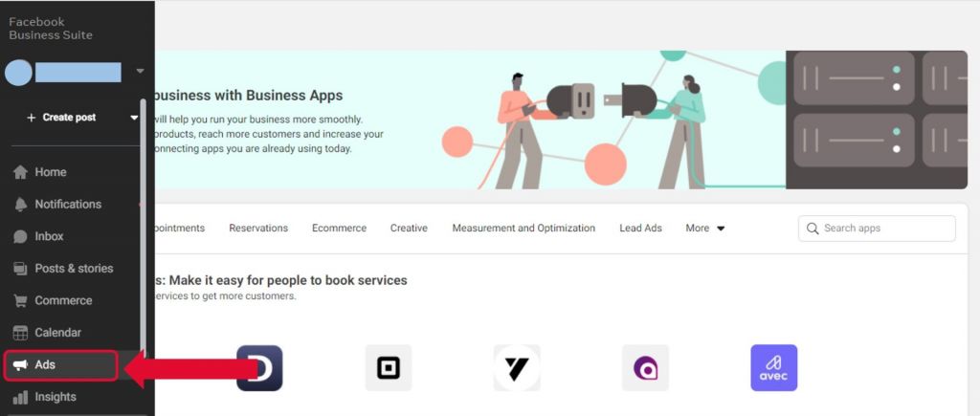
Task: Open Insights bar chart icon
Action: tap(21, 397)
